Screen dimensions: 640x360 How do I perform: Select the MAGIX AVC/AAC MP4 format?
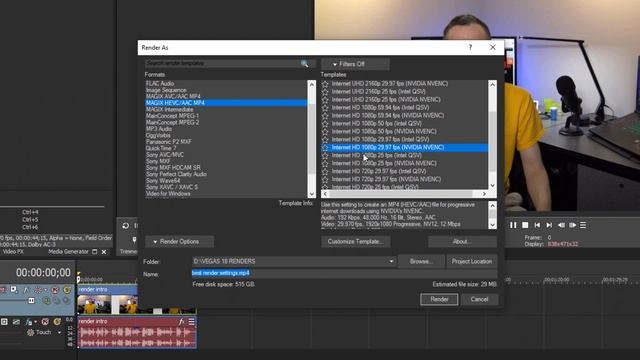[173, 96]
